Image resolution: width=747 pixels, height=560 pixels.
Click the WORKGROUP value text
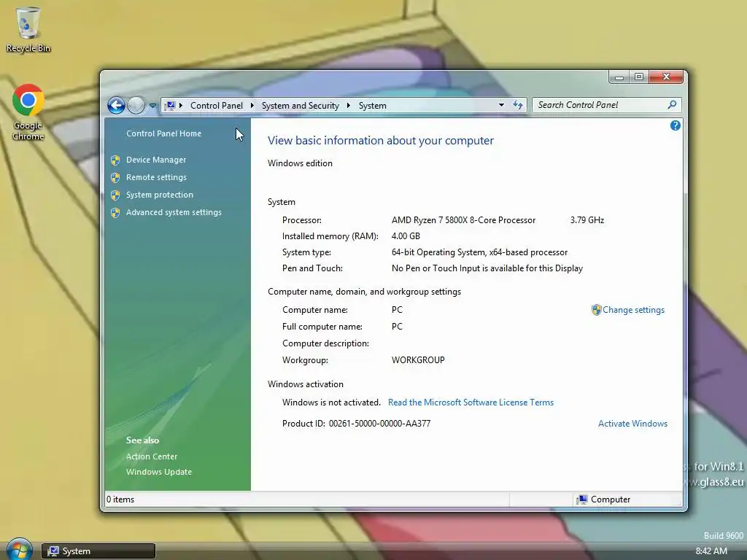(418, 360)
